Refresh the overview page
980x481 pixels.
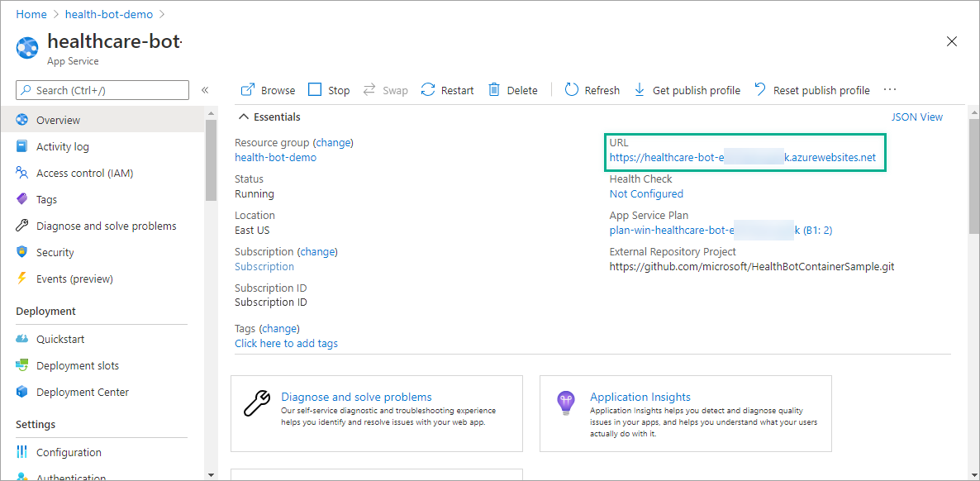[x=592, y=89]
